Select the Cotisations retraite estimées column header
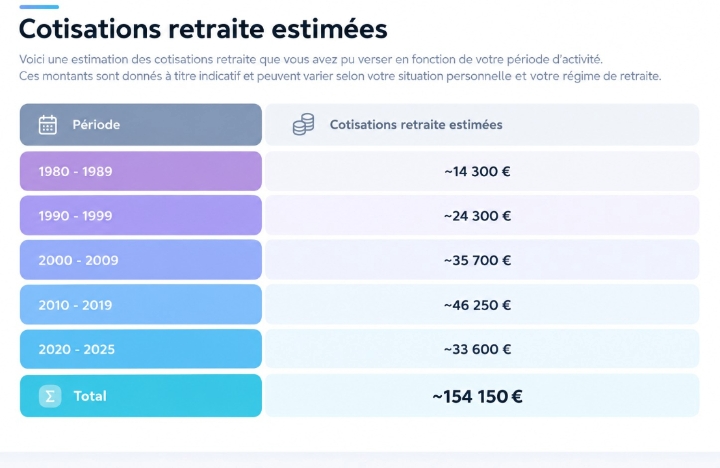The image size is (720, 468). click(x=482, y=124)
